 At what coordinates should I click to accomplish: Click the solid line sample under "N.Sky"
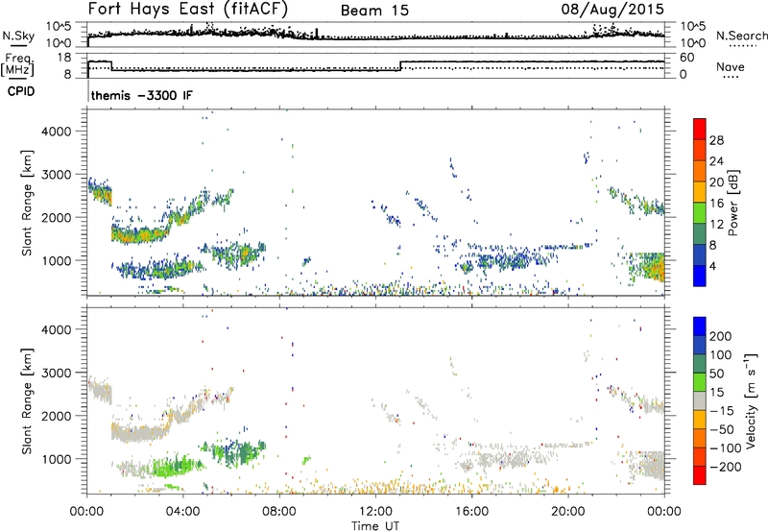click(x=18, y=45)
